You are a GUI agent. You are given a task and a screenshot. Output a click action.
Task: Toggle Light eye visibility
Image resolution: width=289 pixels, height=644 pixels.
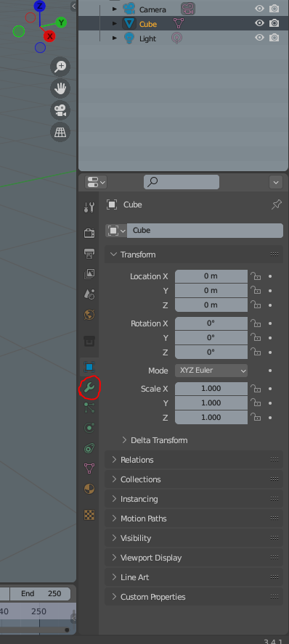pyautogui.click(x=259, y=38)
